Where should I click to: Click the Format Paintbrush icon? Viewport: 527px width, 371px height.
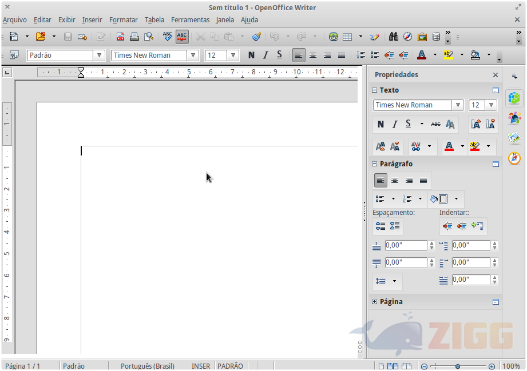[x=256, y=37]
